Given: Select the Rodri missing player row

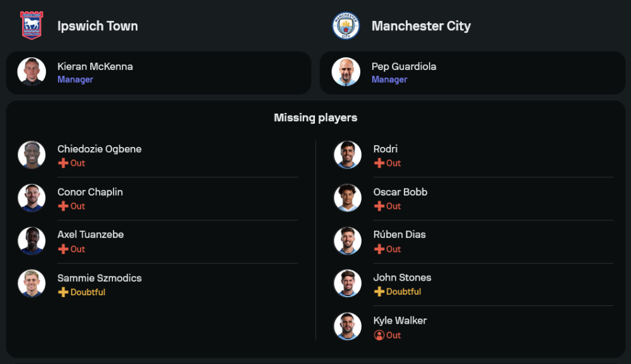Looking at the screenshot, I should tap(473, 155).
